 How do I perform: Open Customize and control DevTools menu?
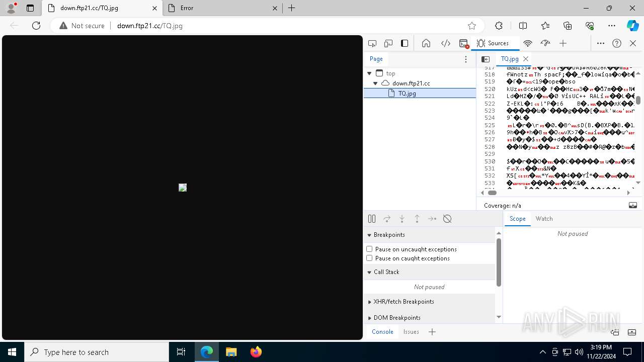click(x=601, y=43)
